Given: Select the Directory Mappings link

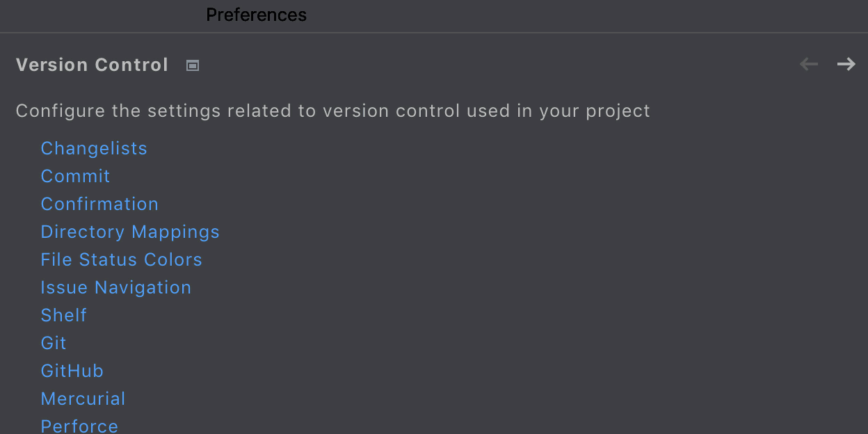Looking at the screenshot, I should click(130, 232).
